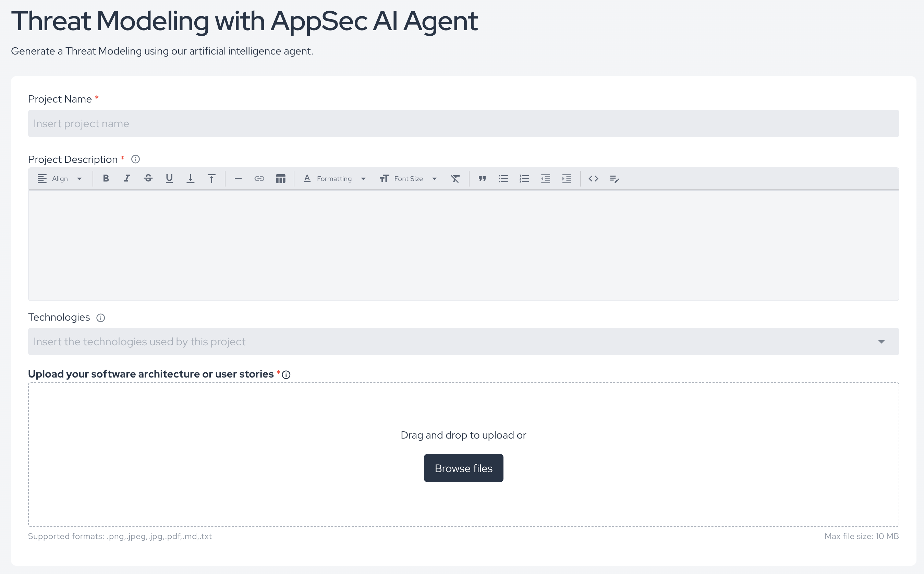Focus the Project Name input field
The height and width of the screenshot is (574, 924).
click(463, 123)
